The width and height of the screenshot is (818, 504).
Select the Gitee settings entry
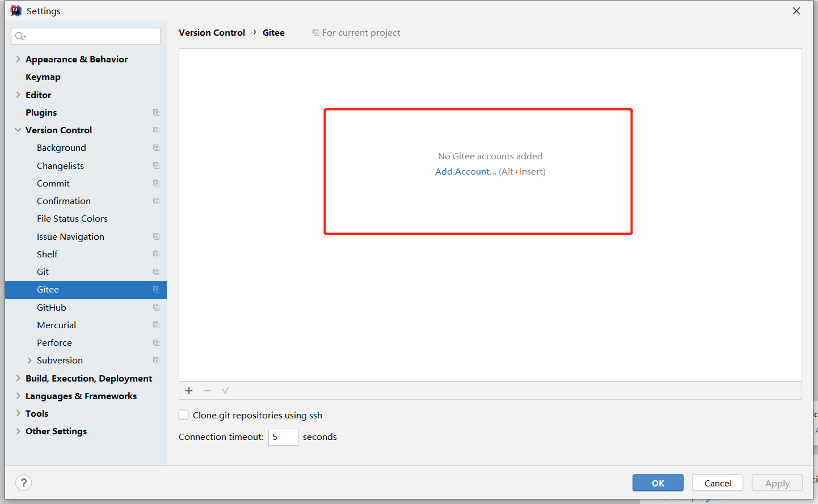tap(86, 290)
